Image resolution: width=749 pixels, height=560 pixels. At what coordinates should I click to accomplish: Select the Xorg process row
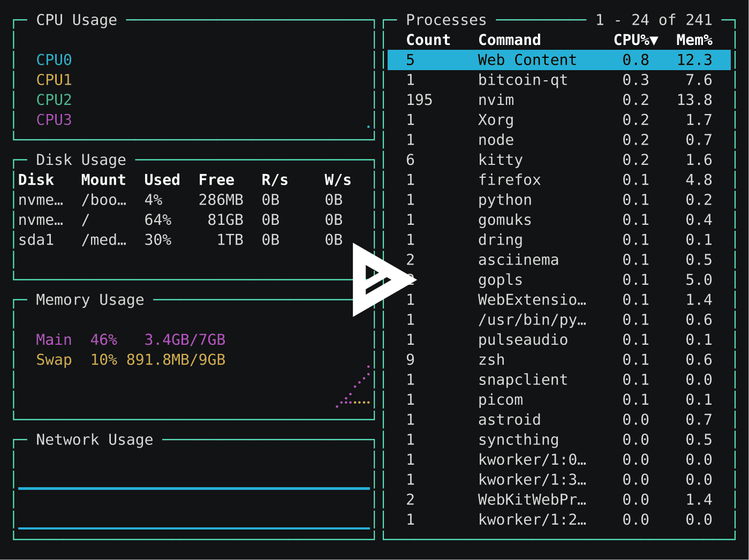pos(559,120)
